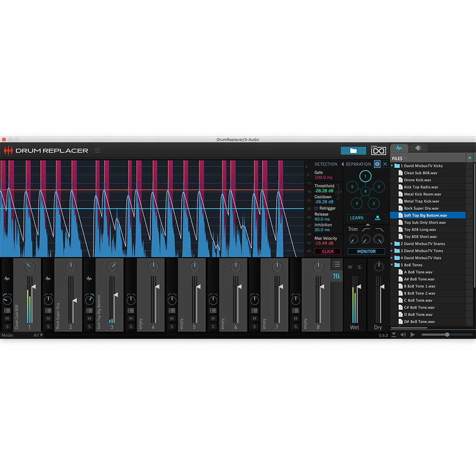Open the mixer sliders view icon
The height and width of the screenshot is (476, 476).
point(337,276)
